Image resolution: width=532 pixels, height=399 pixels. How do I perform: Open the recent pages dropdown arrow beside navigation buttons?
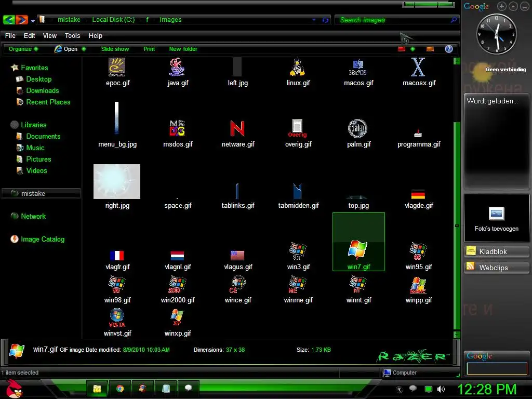click(33, 21)
